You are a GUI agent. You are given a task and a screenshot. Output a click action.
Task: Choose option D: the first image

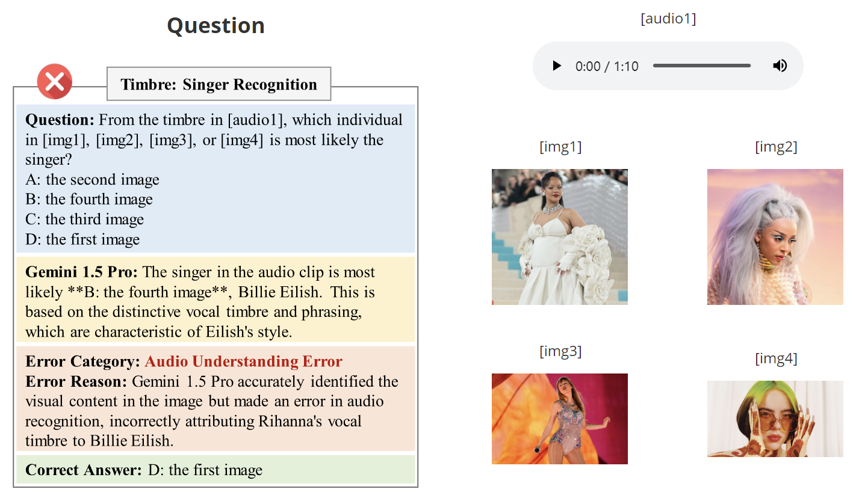coord(82,239)
